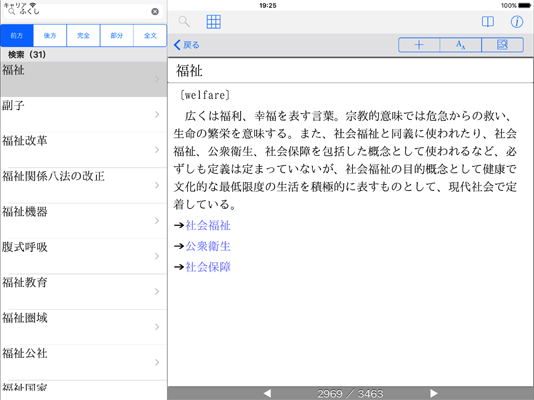Screen dimensions: 534x400
Task: Follow the 社会保障 link
Action: click(x=208, y=267)
